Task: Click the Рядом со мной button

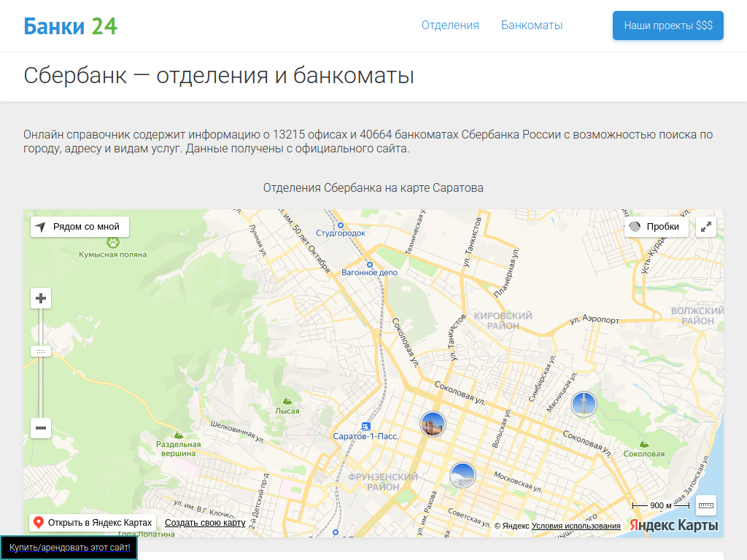Action: (80, 227)
